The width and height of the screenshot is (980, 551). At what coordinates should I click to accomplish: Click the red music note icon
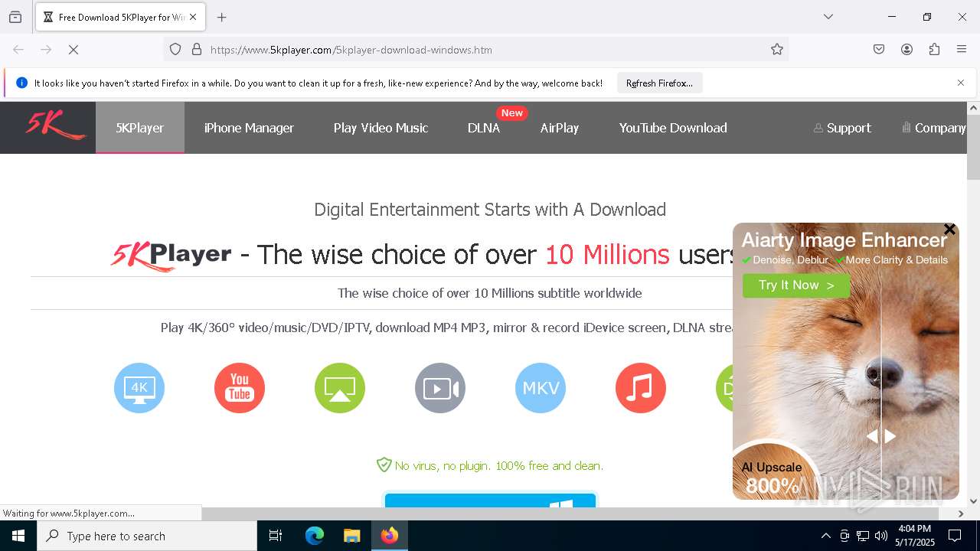click(641, 388)
